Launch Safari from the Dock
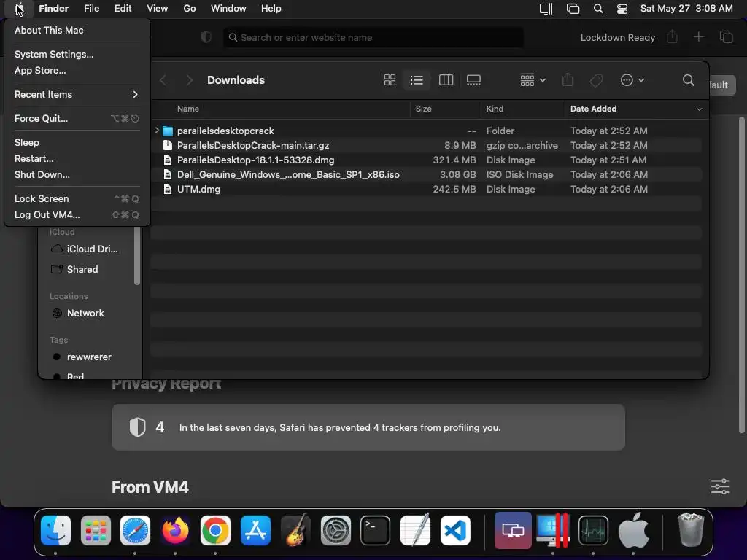 tap(135, 531)
